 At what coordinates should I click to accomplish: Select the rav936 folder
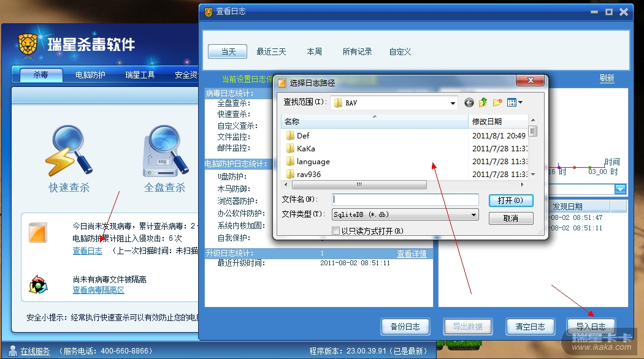click(303, 175)
